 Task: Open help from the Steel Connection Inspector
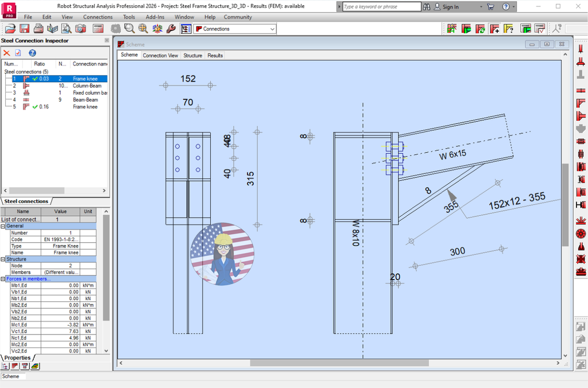[x=32, y=53]
